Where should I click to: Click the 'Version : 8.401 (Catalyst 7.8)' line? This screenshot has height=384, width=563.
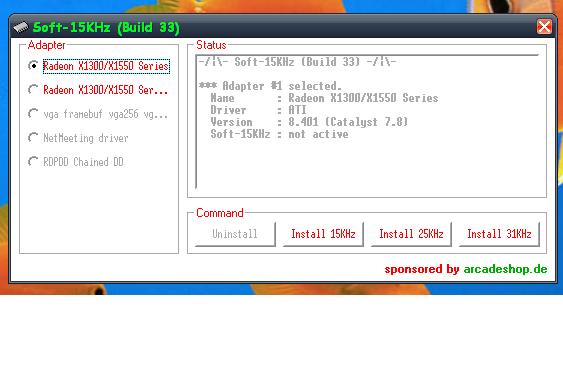pos(309,122)
